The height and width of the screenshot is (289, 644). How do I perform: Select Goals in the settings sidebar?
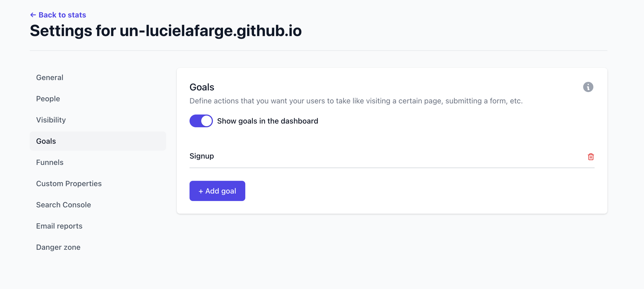point(98,141)
